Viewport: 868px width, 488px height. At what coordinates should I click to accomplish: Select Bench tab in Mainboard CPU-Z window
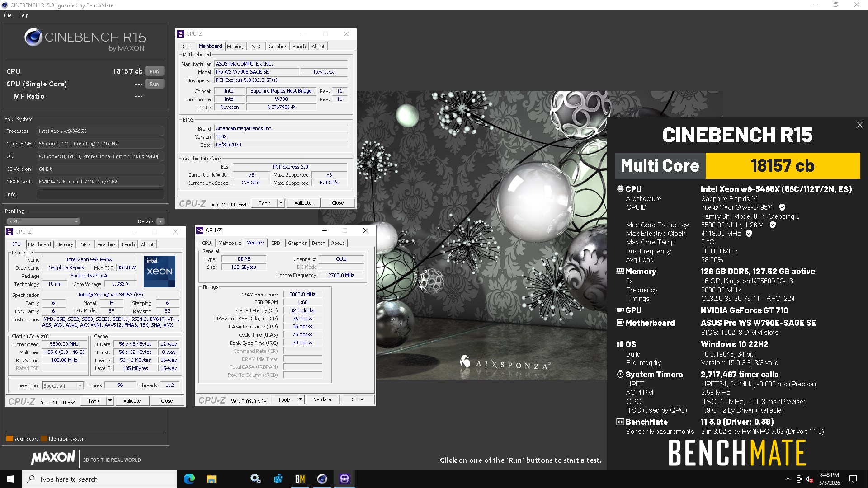[299, 47]
